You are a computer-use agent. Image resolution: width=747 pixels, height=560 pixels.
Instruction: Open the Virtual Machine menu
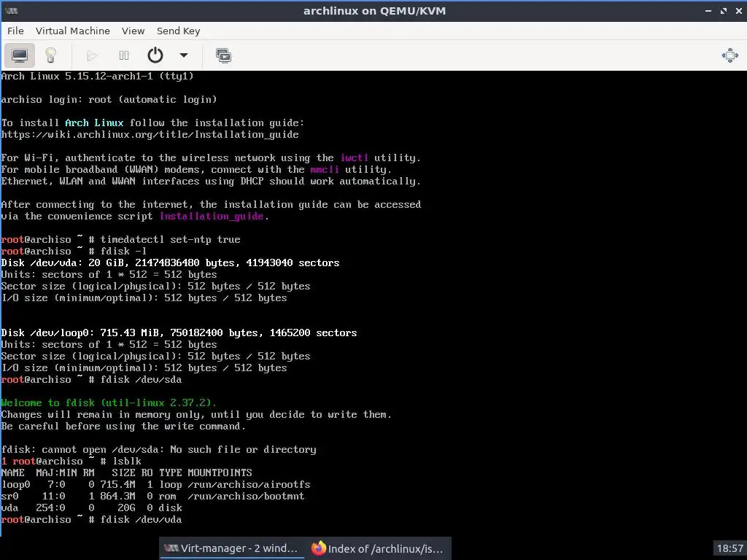click(x=73, y=31)
